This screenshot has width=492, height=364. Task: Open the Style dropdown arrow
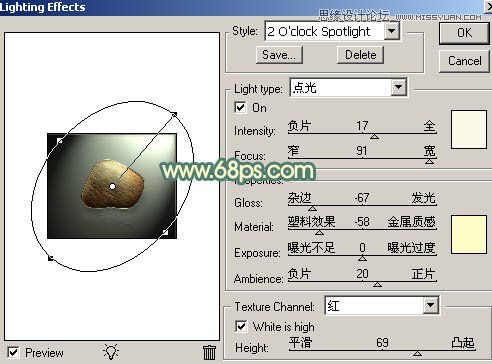pyautogui.click(x=392, y=32)
